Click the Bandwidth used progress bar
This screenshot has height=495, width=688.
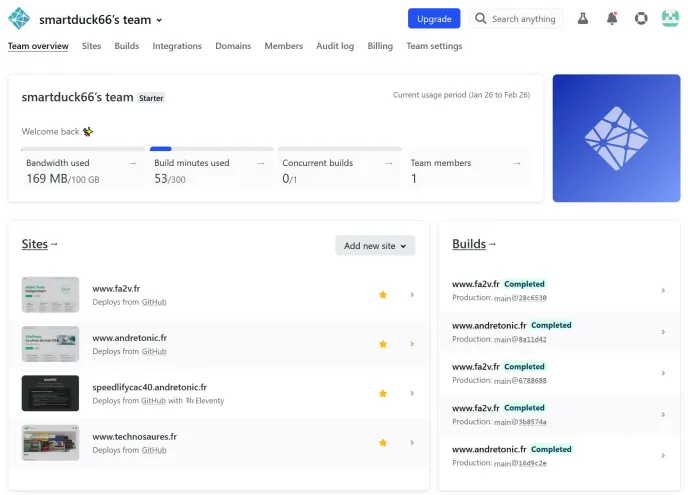83,149
